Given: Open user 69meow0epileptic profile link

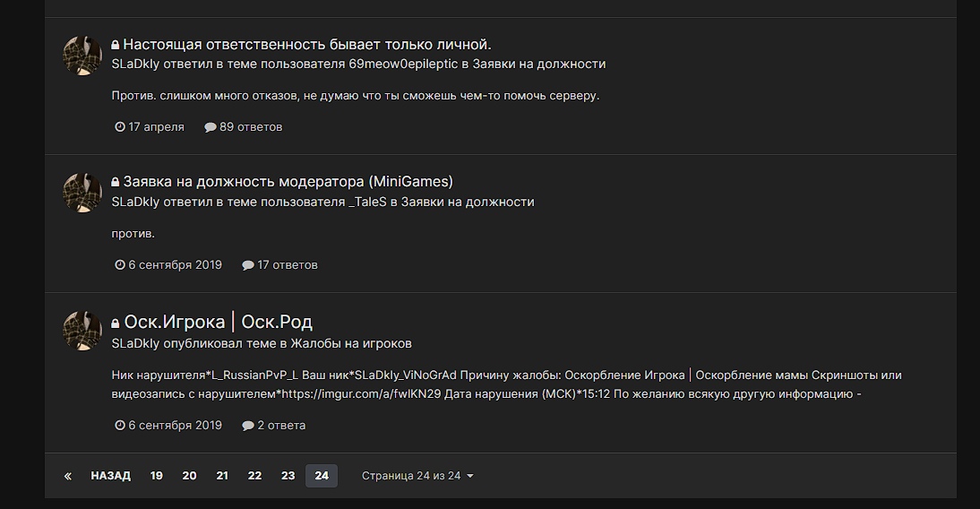Looking at the screenshot, I should (403, 64).
